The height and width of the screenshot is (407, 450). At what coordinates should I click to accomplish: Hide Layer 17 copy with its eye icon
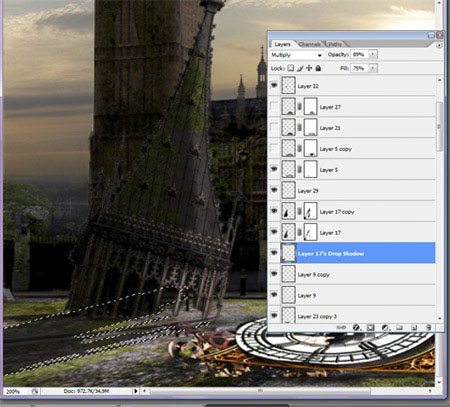coord(274,211)
